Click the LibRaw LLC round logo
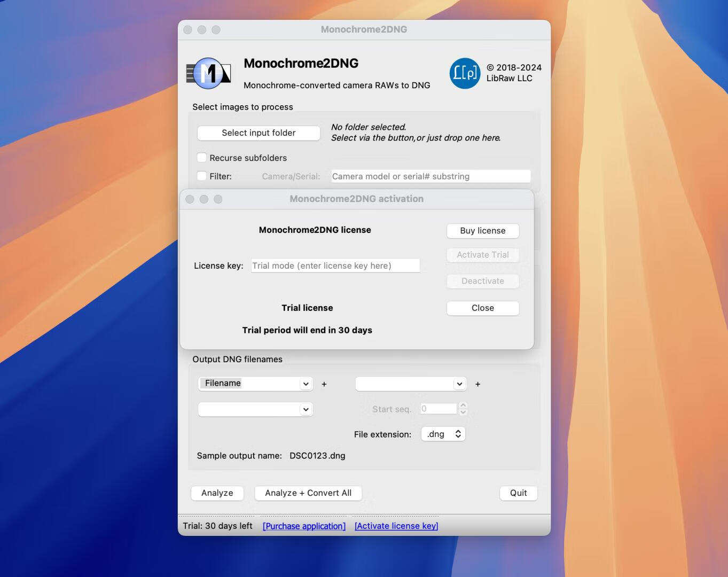The image size is (728, 577). click(x=465, y=73)
